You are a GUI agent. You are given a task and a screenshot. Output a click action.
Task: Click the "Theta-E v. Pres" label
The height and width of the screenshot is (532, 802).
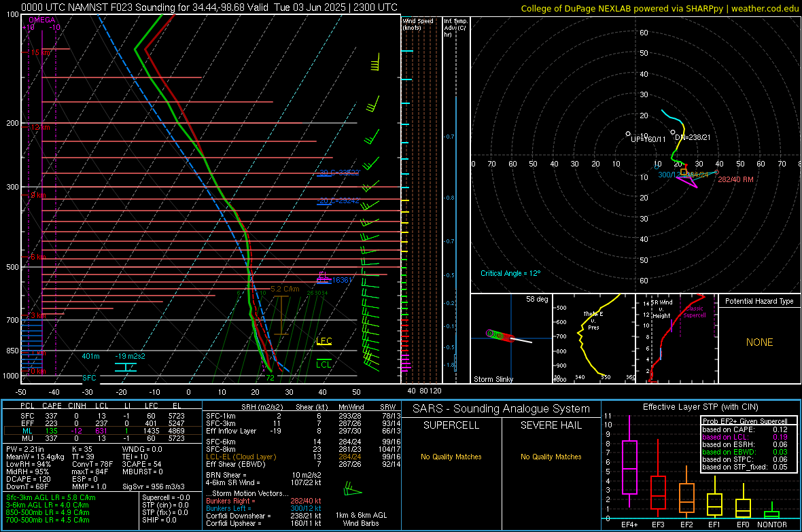(593, 320)
